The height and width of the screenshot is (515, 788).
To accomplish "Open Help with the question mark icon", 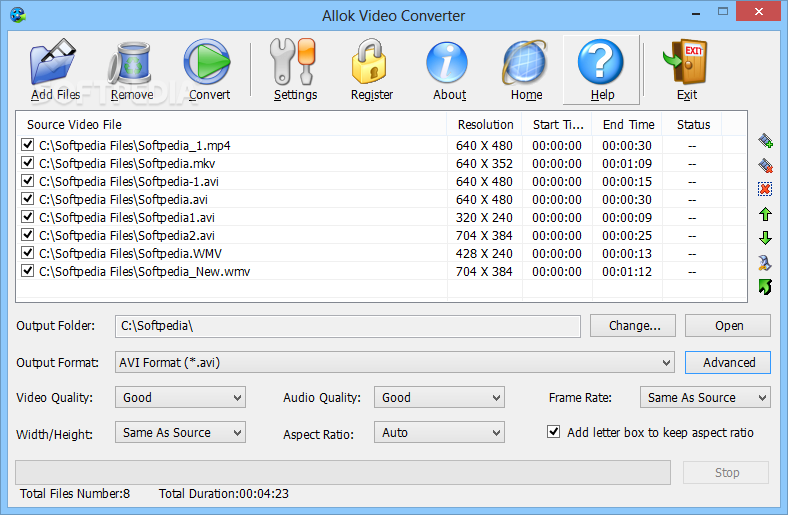I will click(x=601, y=62).
